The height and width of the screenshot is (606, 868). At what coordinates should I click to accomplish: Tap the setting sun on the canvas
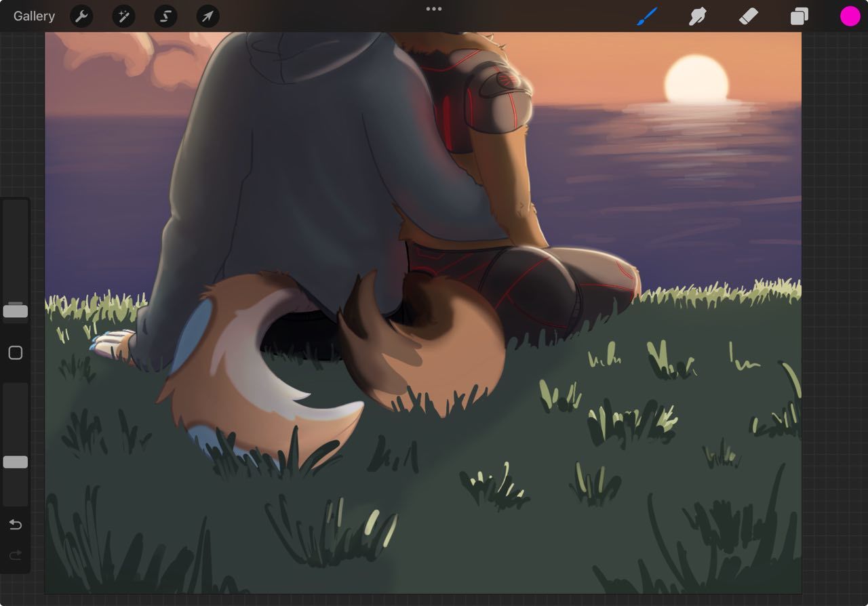(696, 80)
